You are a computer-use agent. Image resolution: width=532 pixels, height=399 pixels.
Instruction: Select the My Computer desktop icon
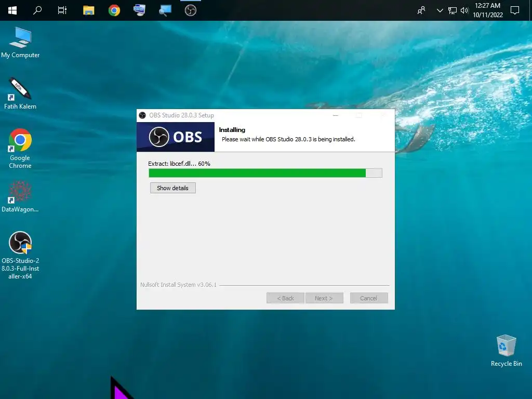20,43
